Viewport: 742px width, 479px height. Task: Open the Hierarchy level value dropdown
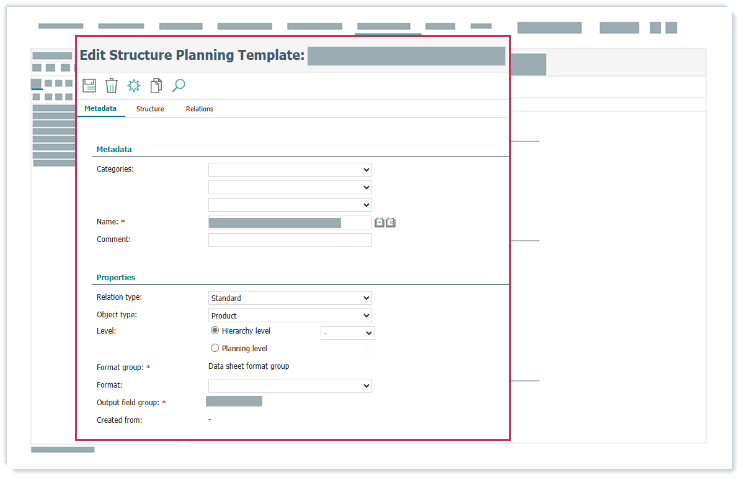[x=347, y=333]
